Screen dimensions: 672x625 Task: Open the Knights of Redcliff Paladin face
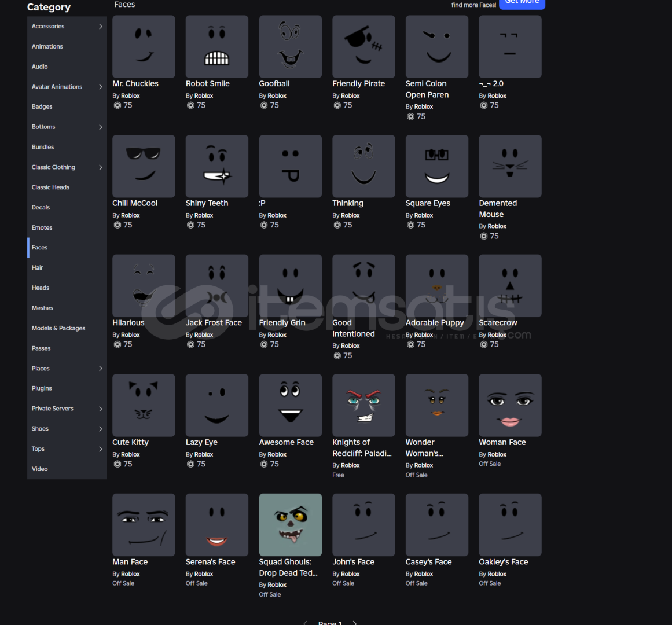point(363,405)
